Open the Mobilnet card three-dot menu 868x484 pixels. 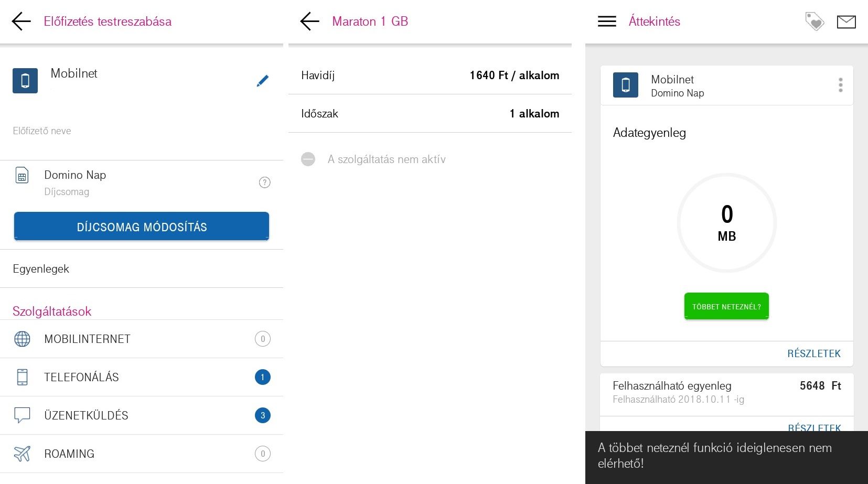click(840, 85)
